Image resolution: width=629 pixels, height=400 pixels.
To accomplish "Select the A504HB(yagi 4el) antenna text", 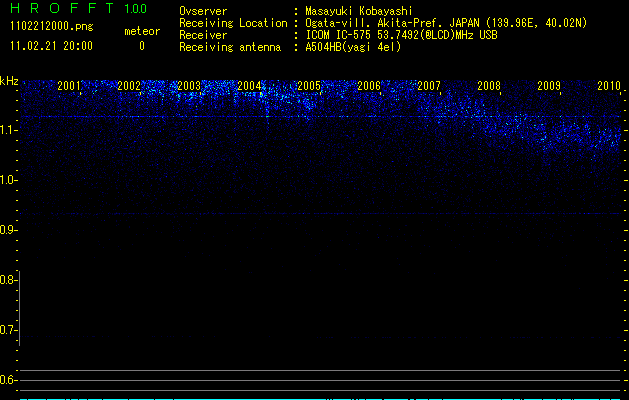I will [x=353, y=47].
